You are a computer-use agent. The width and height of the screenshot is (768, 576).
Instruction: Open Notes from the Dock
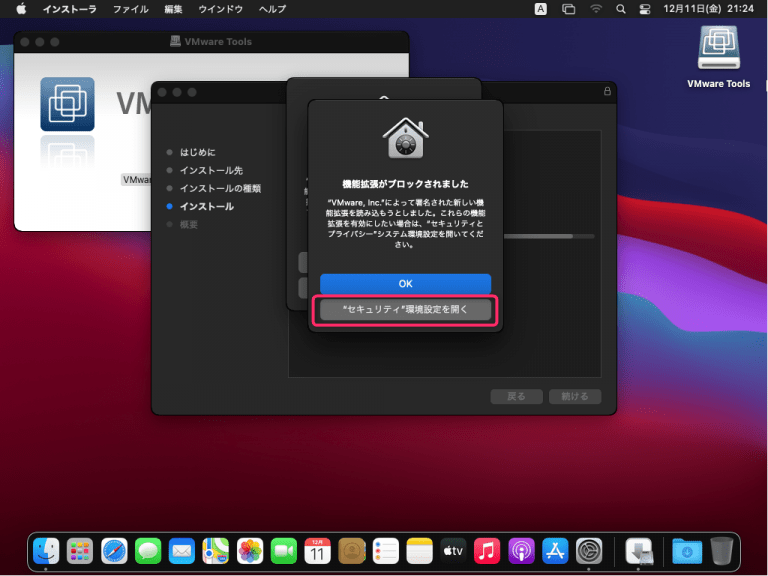point(419,551)
